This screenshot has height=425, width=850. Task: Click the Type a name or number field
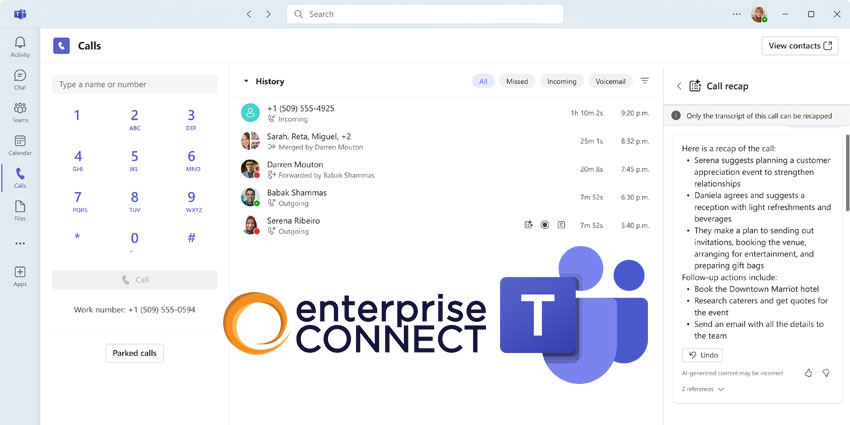point(134,85)
